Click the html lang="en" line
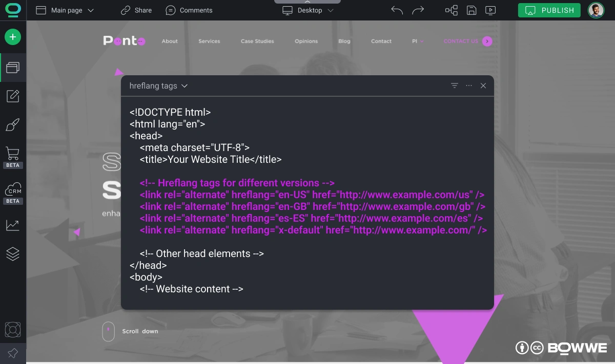 pyautogui.click(x=168, y=124)
